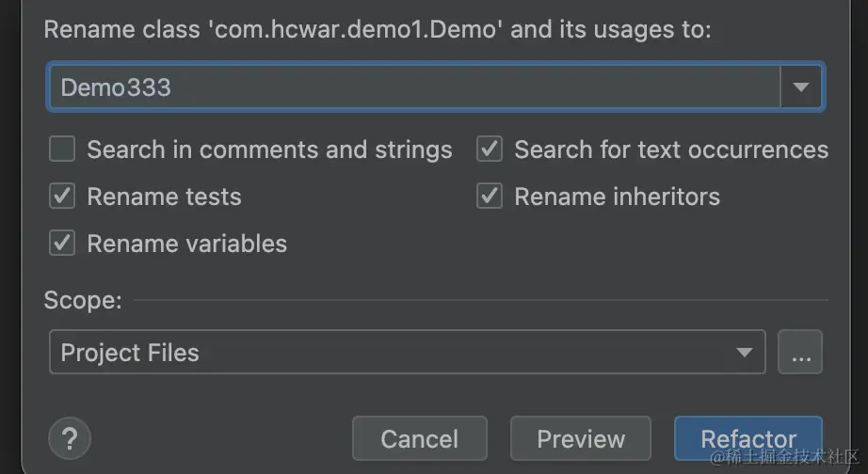Viewport: 868px width, 474px height.
Task: Click the 'Rename inheritors' label text
Action: [x=617, y=197]
